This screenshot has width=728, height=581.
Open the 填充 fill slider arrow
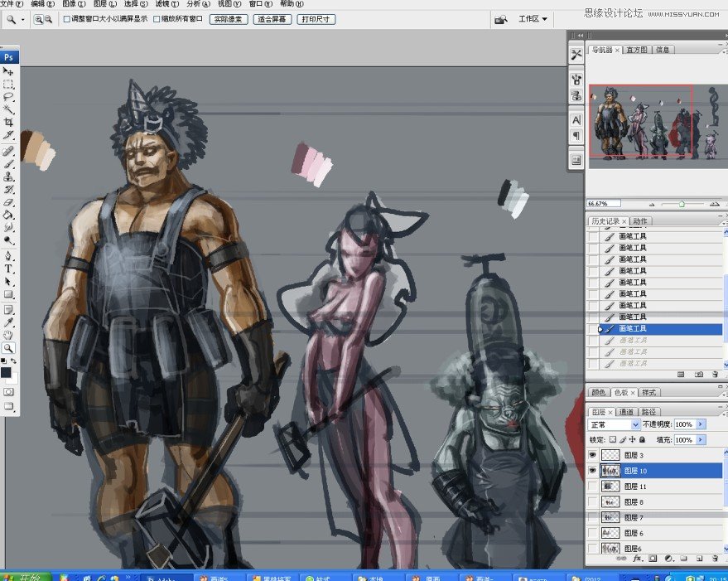[701, 440]
